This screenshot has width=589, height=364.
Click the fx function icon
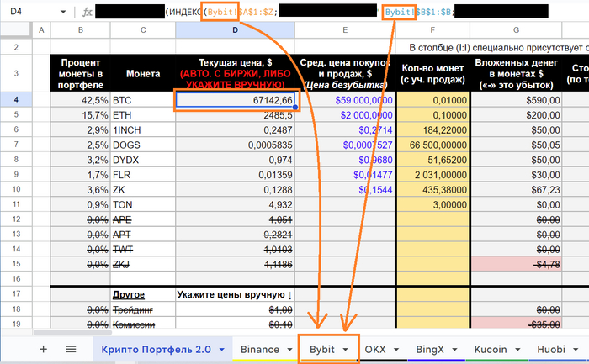coord(88,13)
